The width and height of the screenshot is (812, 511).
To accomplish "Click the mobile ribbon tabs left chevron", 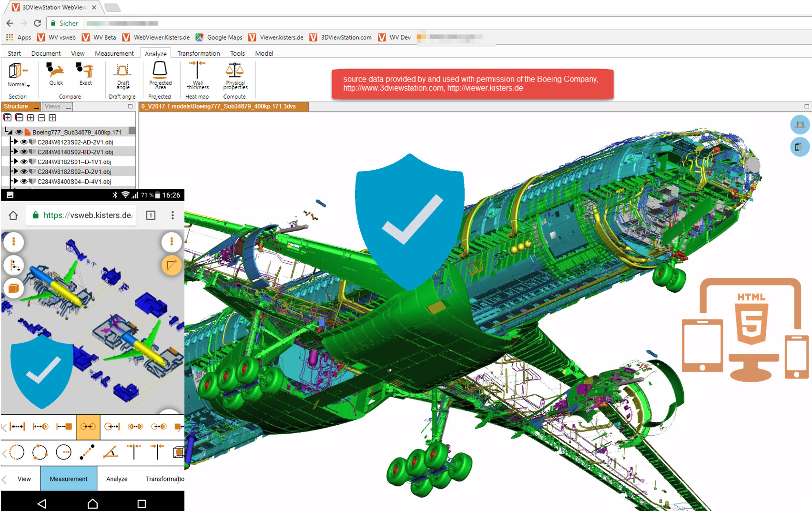I will (x=4, y=479).
